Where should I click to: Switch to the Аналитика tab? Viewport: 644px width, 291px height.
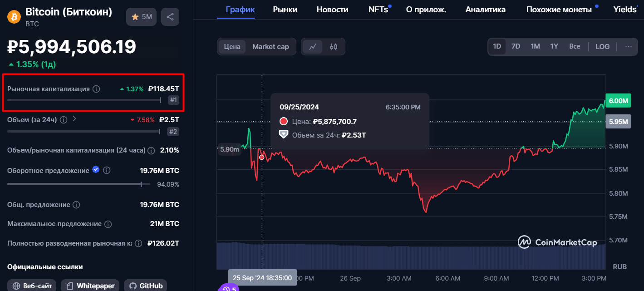click(x=485, y=10)
